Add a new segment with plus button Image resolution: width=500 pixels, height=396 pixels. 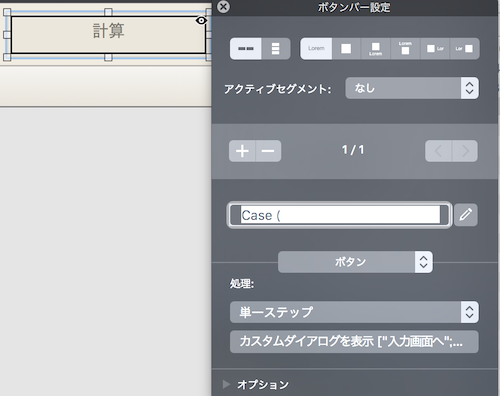tap(242, 151)
